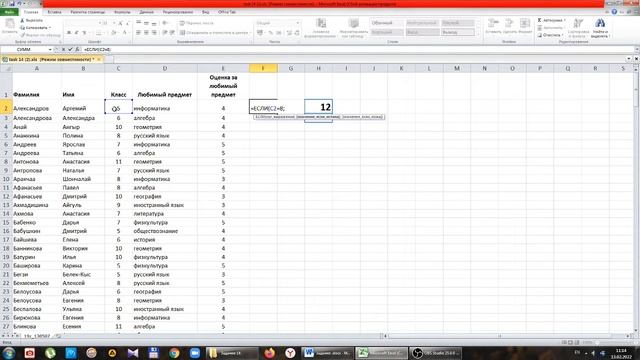This screenshot has width=640, height=360.
Task: Click cell containing 'информатика' in row 2
Action: [x=165, y=108]
